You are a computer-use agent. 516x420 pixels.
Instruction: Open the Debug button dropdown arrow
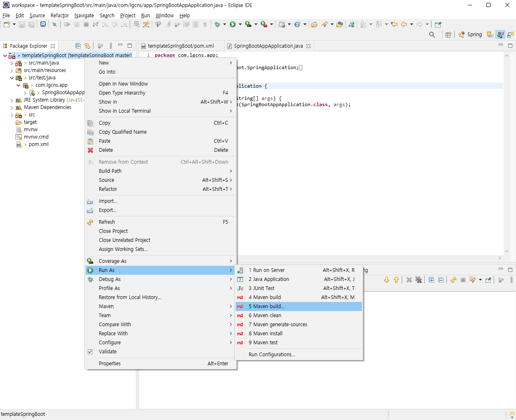pos(224,25)
